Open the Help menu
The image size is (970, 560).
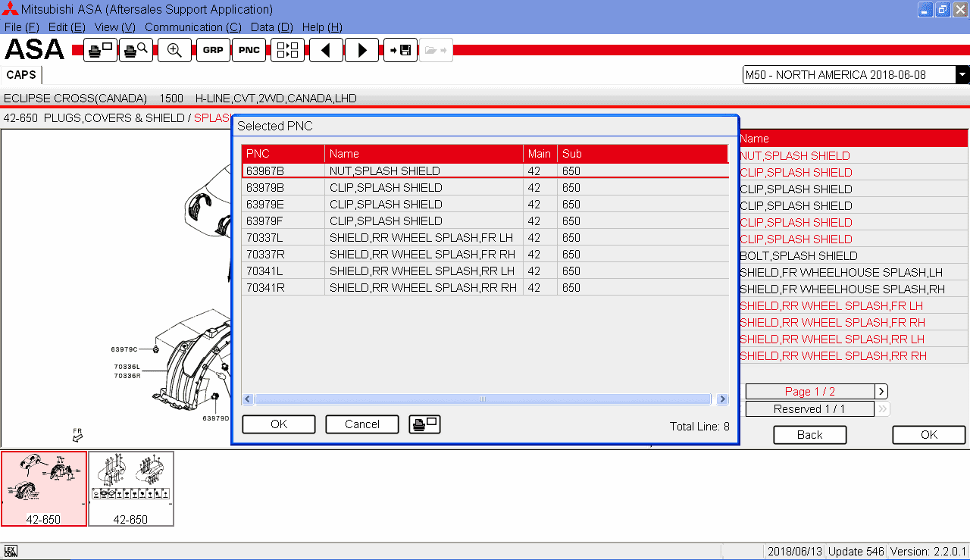point(322,27)
